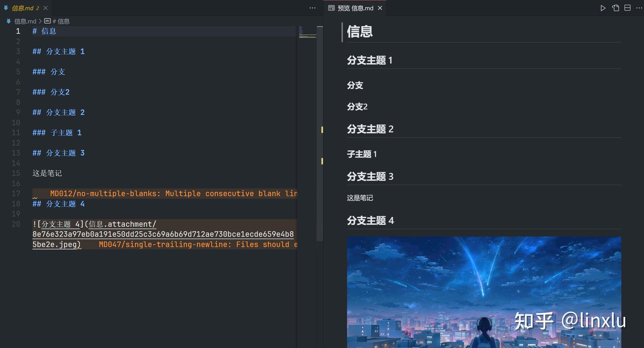Image resolution: width=644 pixels, height=348 pixels.
Task: Click the markdown preview icon on 预览 tab
Action: (331, 8)
